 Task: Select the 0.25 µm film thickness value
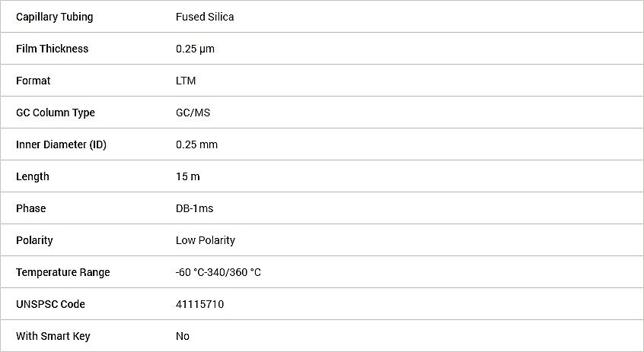tap(195, 49)
